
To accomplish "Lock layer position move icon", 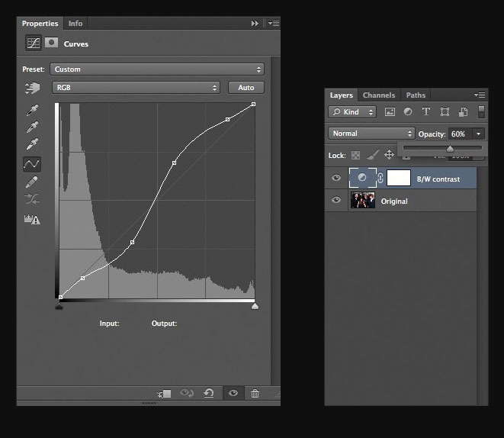I will click(390, 155).
